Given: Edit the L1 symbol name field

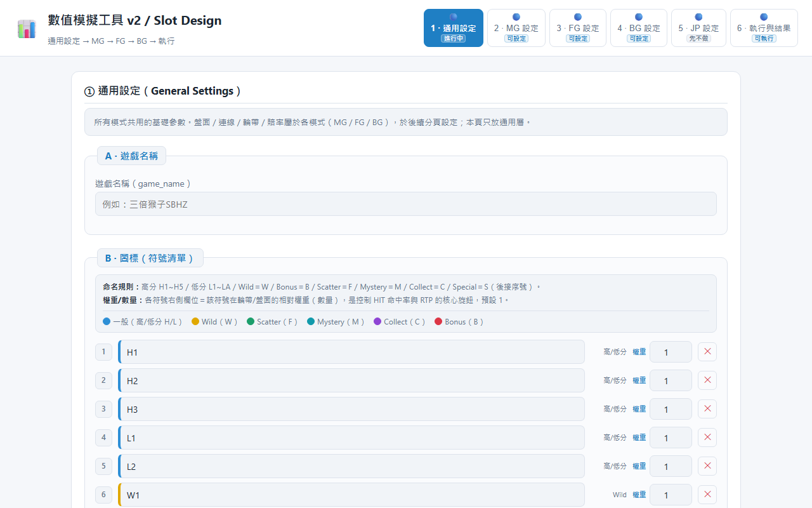Looking at the screenshot, I should point(351,438).
